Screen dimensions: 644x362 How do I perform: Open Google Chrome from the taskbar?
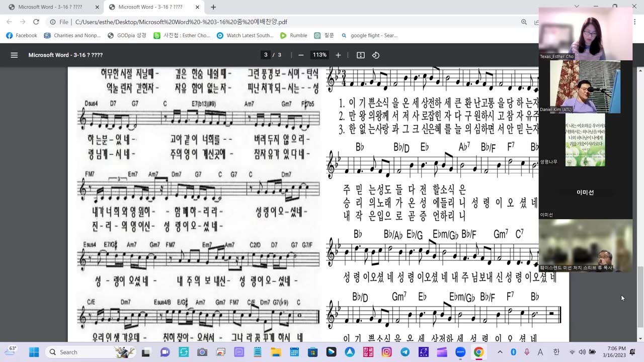[478, 352]
